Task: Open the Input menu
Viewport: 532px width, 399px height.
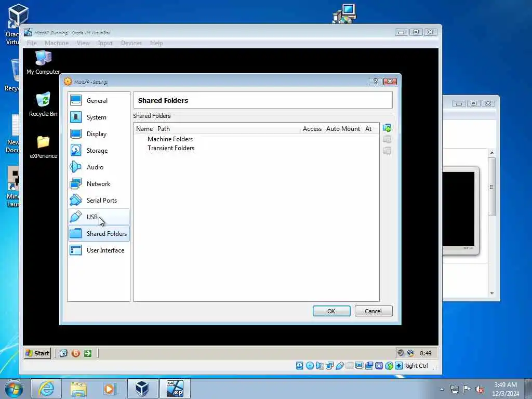Action: [x=105, y=43]
